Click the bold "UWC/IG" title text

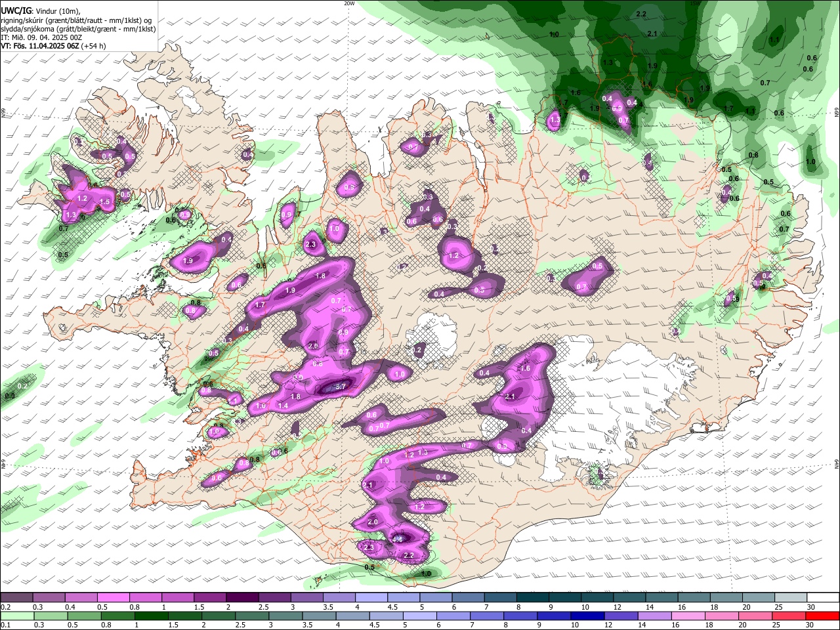(x=16, y=11)
